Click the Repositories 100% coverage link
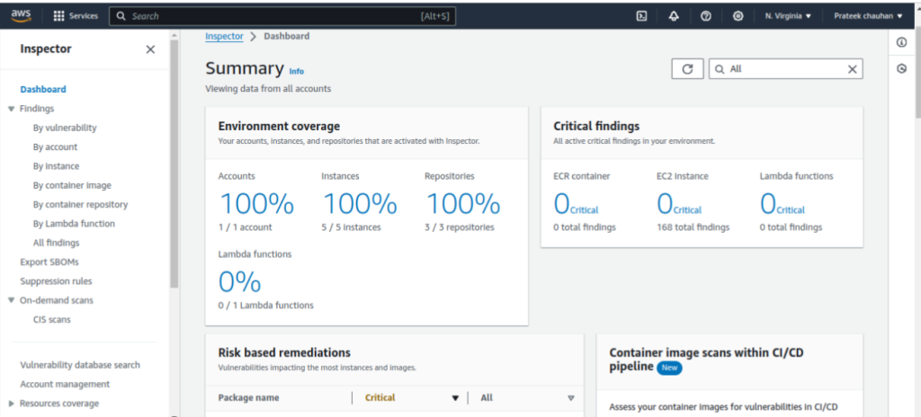Image resolution: width=921 pixels, height=417 pixels. pyautogui.click(x=463, y=204)
